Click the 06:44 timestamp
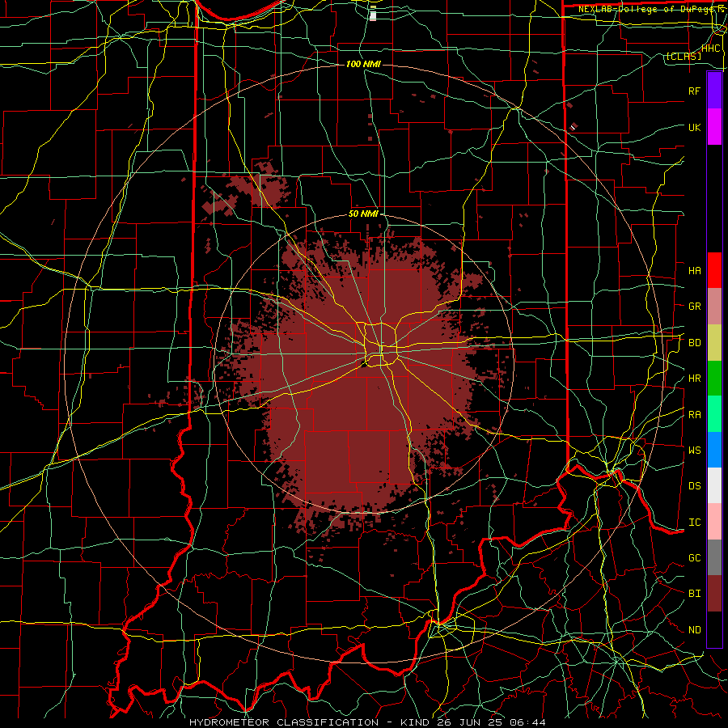728x728 pixels. [x=528, y=722]
